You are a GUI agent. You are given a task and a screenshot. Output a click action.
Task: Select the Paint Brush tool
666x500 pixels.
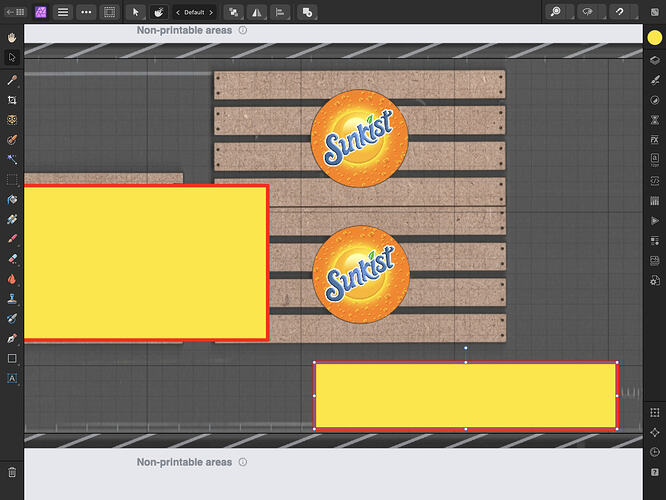pos(12,239)
